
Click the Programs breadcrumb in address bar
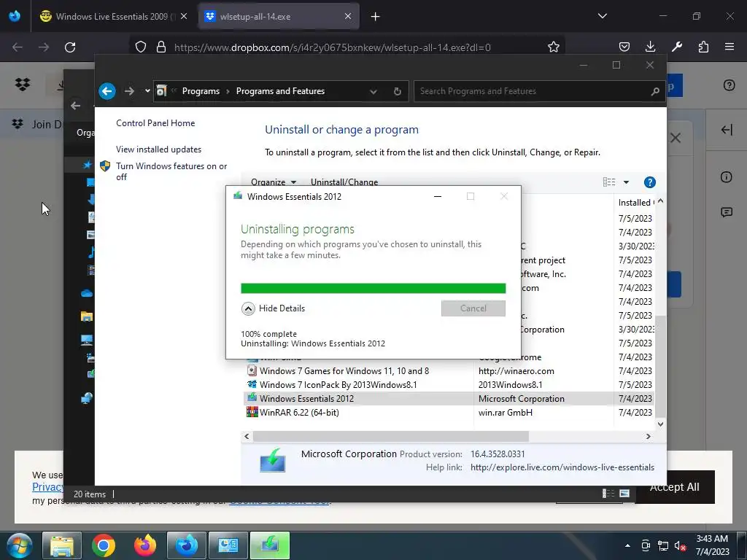tap(201, 91)
